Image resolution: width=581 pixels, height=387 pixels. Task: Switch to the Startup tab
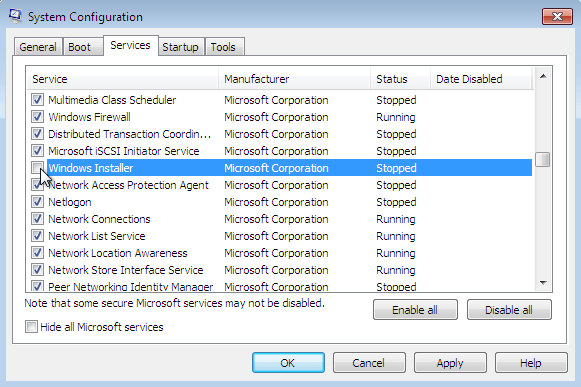(180, 47)
